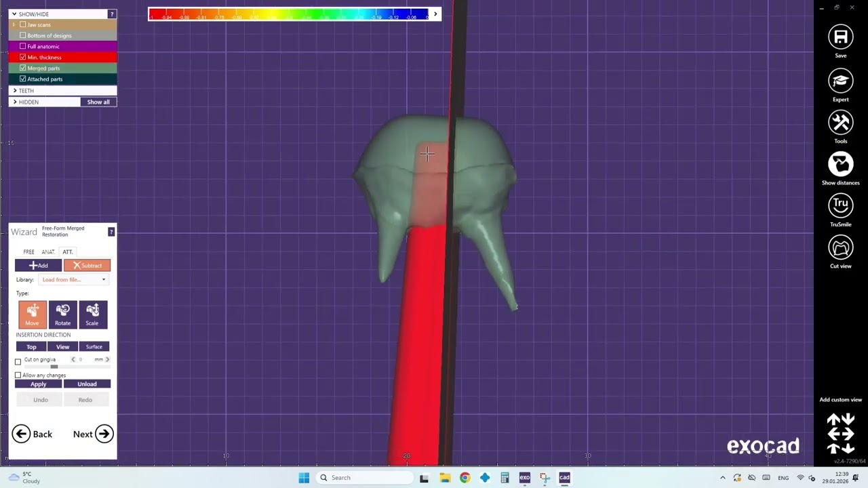Set insertion direction to Surface
Viewport: 868px width, 488px height.
94,347
